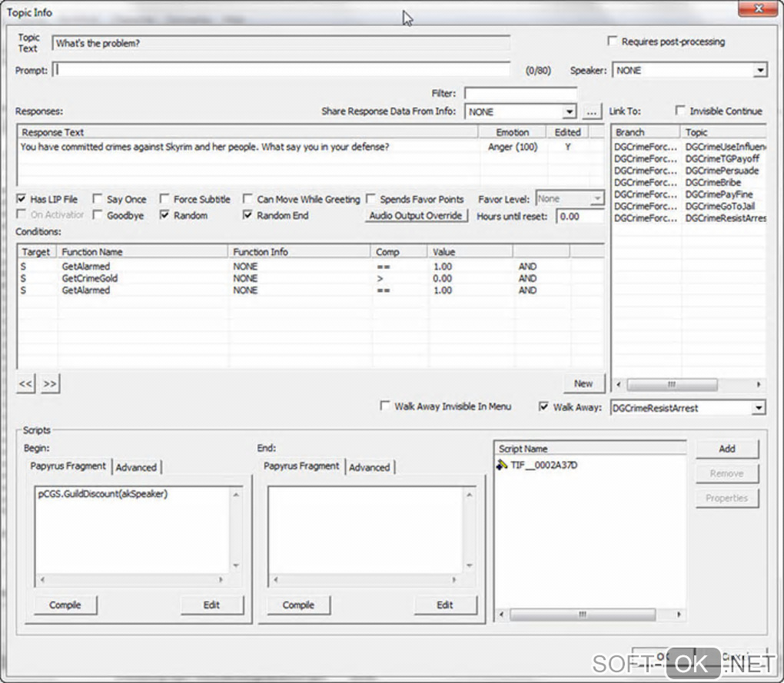Viewport: 784px width, 683px height.
Task: Click Begin fragment scroll-up arrow
Action: [x=236, y=495]
